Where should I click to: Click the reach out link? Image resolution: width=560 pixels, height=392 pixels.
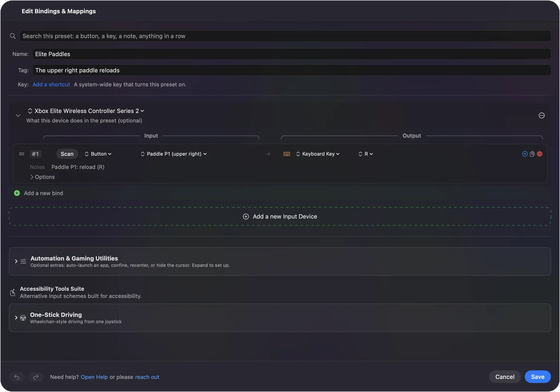pos(147,377)
